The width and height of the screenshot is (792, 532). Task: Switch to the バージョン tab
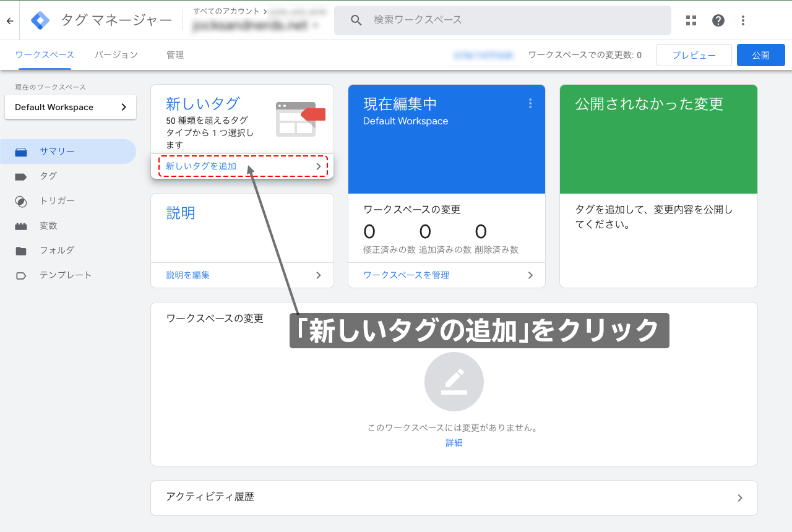click(116, 54)
